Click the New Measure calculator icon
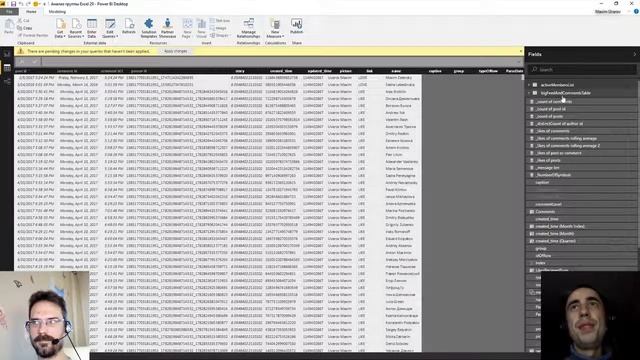The width and height of the screenshot is (640, 360). [275, 24]
